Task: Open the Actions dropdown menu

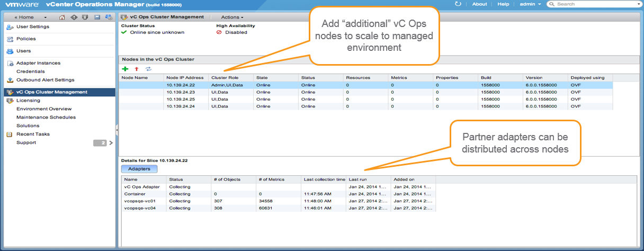Action: point(232,17)
